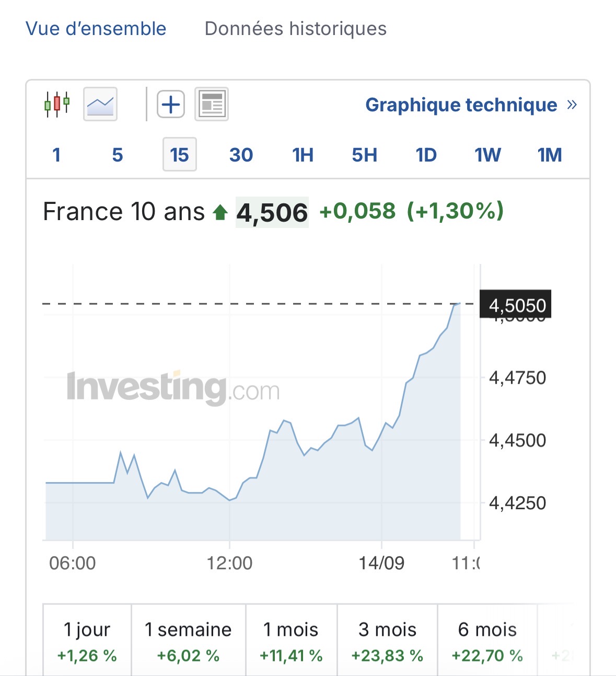
Task: Choose the 1H interval
Action: 303,155
